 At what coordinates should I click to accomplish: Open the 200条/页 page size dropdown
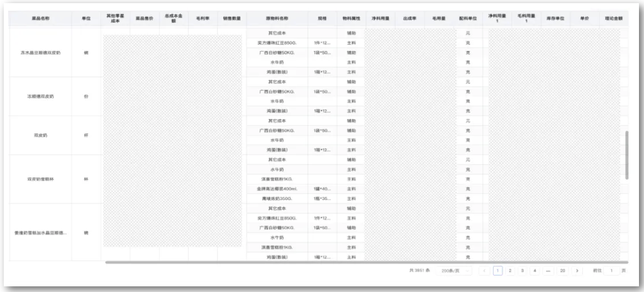(453, 271)
